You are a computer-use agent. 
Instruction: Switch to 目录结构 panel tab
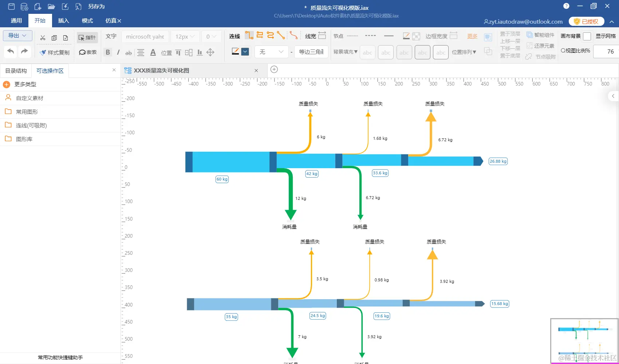16,71
